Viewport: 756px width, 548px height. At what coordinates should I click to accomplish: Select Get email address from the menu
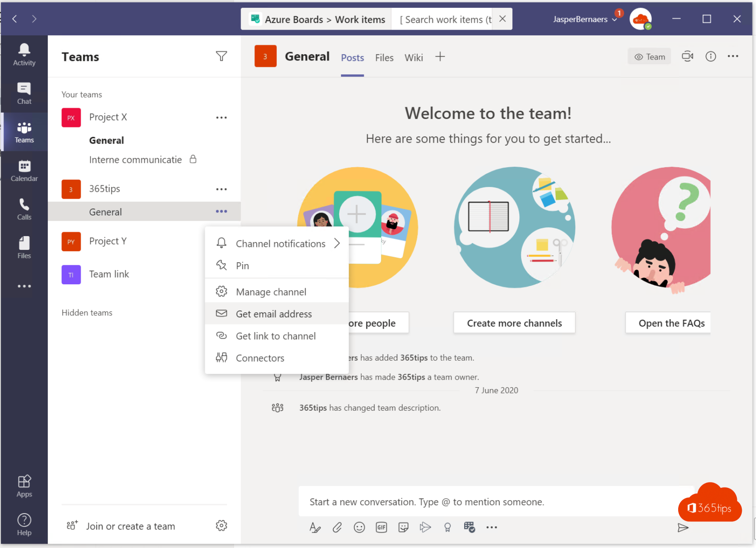[x=274, y=313]
